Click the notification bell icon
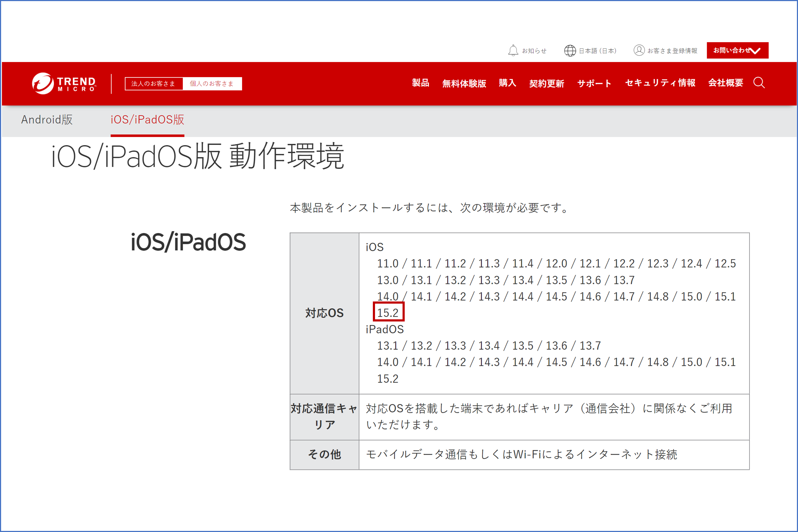 (x=512, y=51)
